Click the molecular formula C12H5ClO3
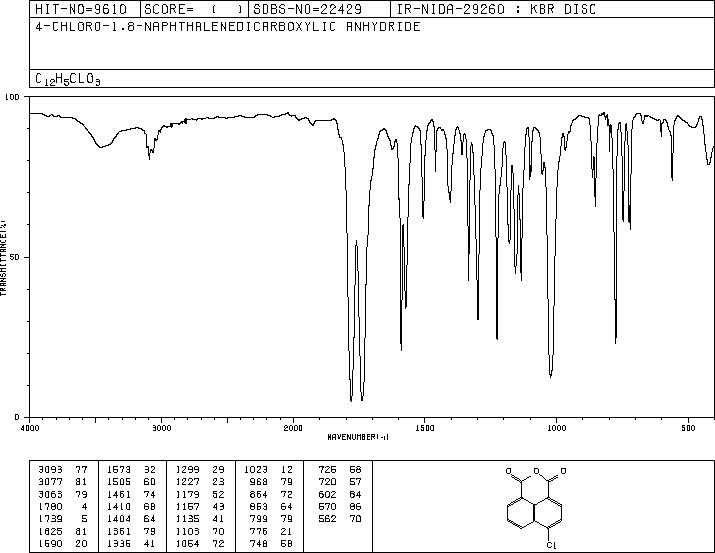 [x=67, y=79]
